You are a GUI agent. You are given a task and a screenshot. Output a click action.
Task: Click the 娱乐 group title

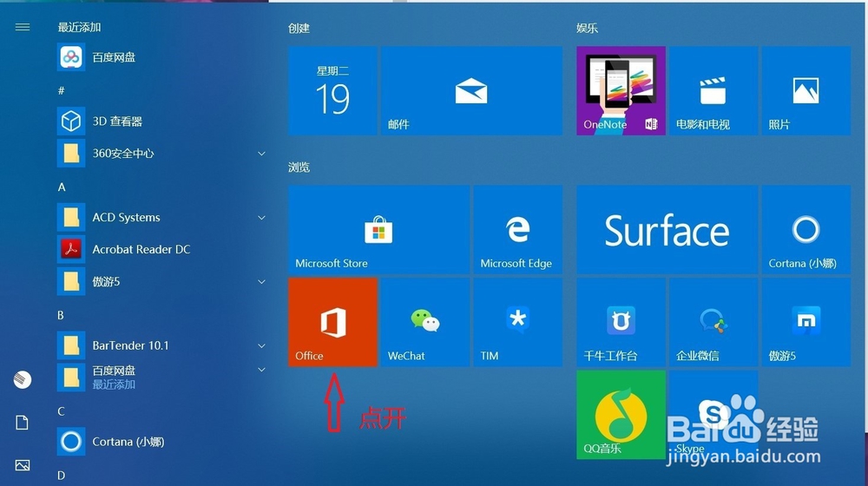coord(587,29)
